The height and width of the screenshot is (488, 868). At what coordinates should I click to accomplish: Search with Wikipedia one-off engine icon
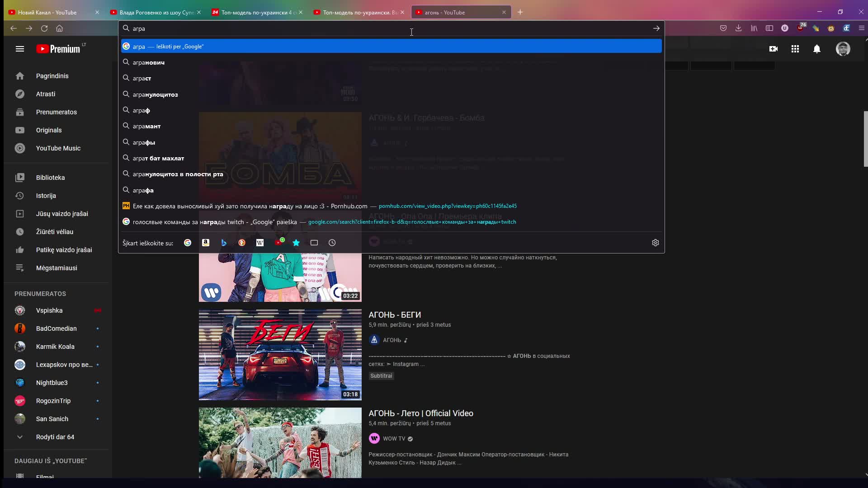tap(260, 243)
